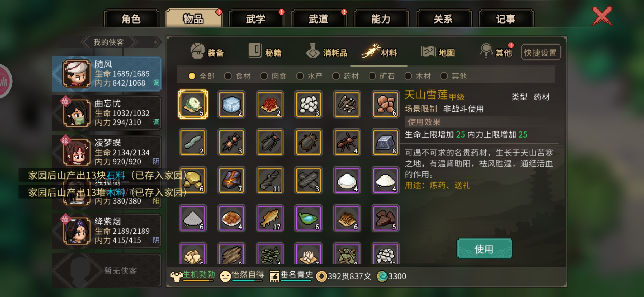Select the glowing lava ore item
The width and height of the screenshot is (644, 297).
tap(231, 180)
